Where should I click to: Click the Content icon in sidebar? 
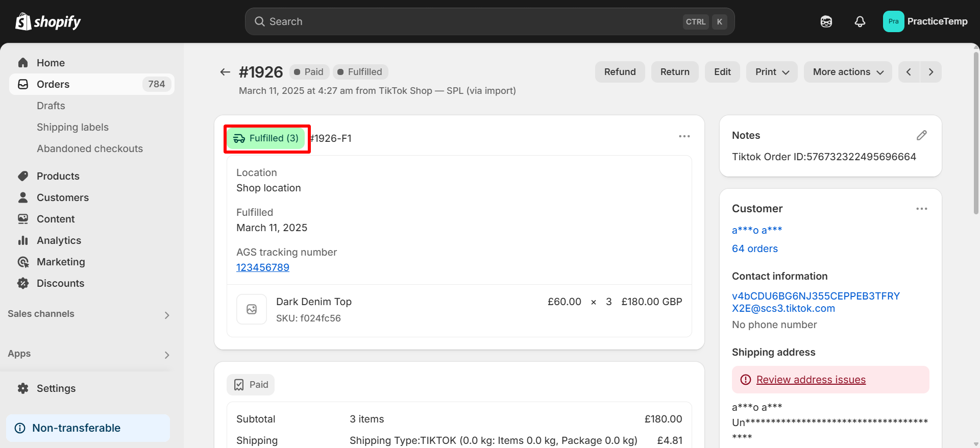23,219
